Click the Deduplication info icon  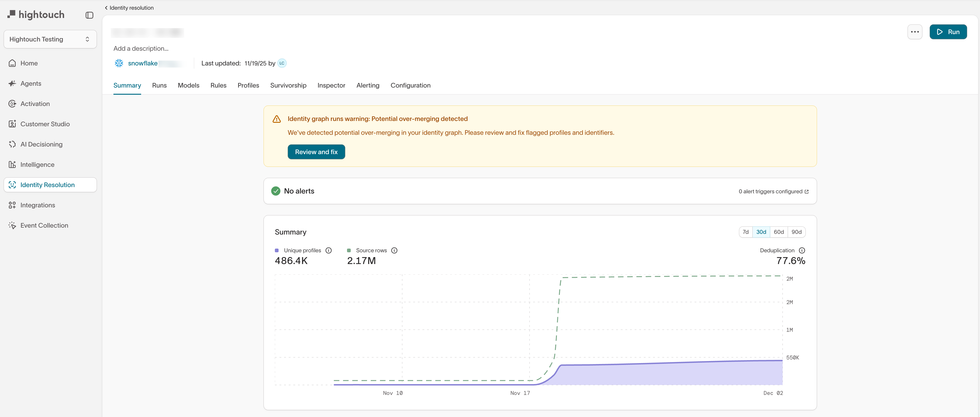click(x=802, y=250)
